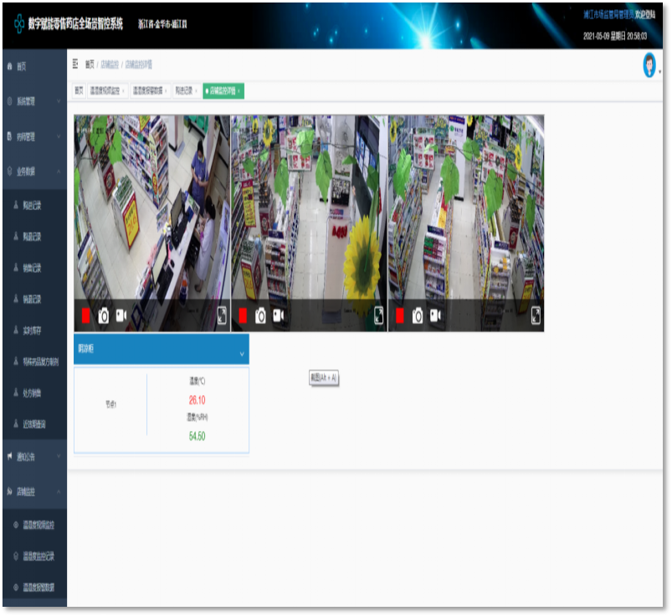The image size is (672, 616).
Task: Switch to the 温湿度报警数据 tab
Action: [x=148, y=90]
